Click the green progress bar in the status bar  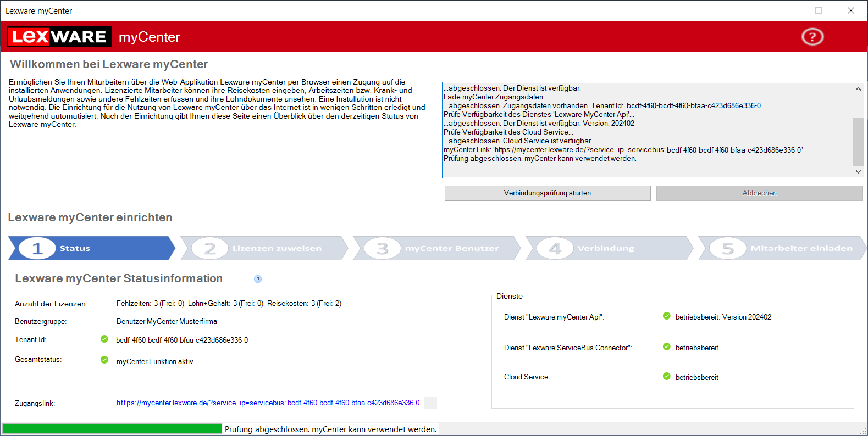coord(112,429)
